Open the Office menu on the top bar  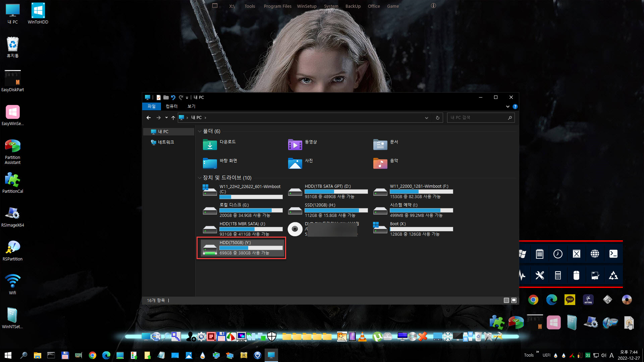(x=374, y=6)
